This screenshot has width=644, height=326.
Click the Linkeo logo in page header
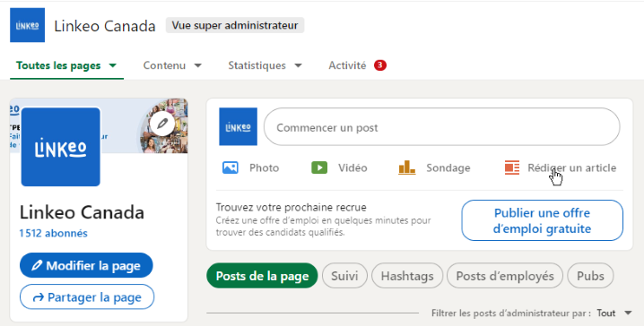pyautogui.click(x=27, y=25)
